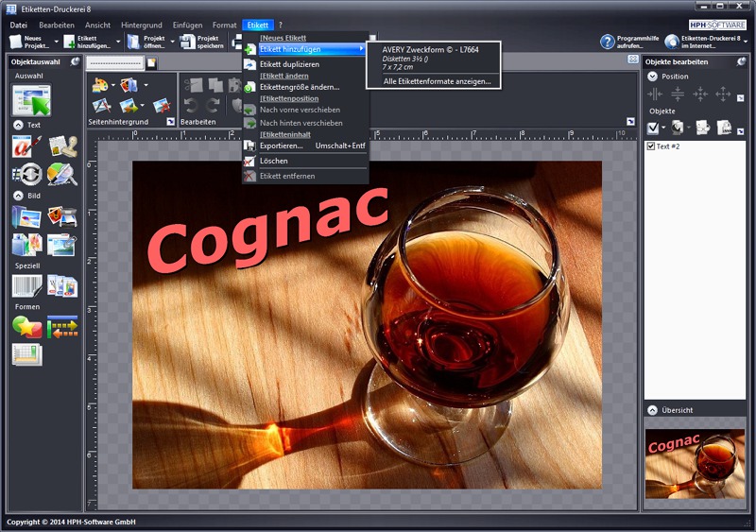Open the Einfügen menu
Viewport: 756px width, 532px height.
tap(187, 26)
